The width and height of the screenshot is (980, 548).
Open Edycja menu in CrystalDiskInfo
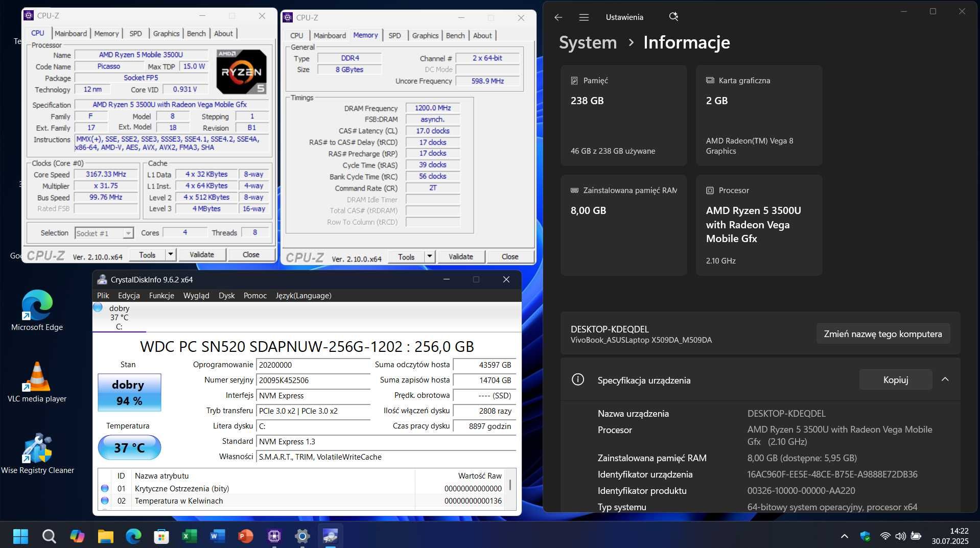coord(129,295)
